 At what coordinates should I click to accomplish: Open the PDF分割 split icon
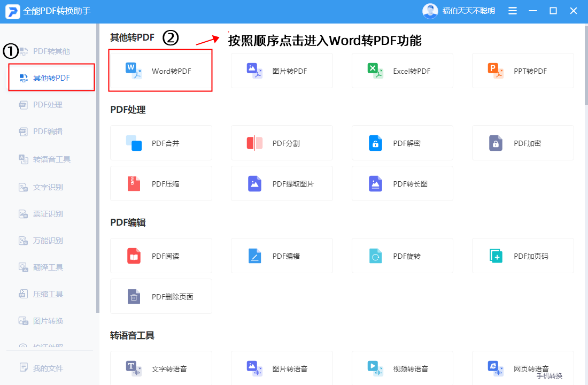click(x=254, y=143)
